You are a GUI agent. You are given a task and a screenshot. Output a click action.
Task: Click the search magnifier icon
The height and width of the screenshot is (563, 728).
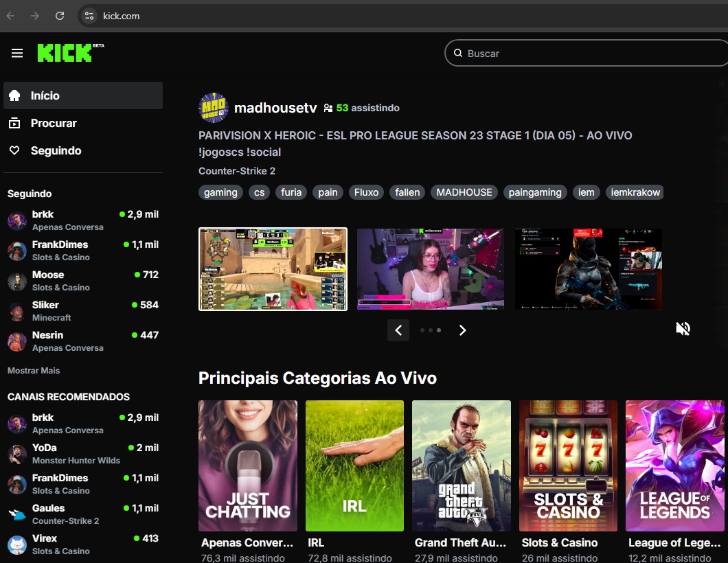458,53
